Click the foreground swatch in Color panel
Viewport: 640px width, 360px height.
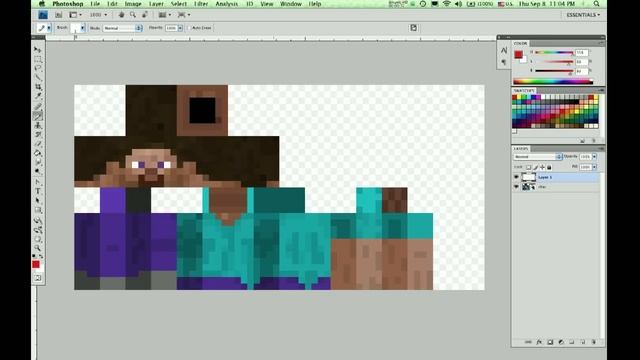pyautogui.click(x=518, y=55)
